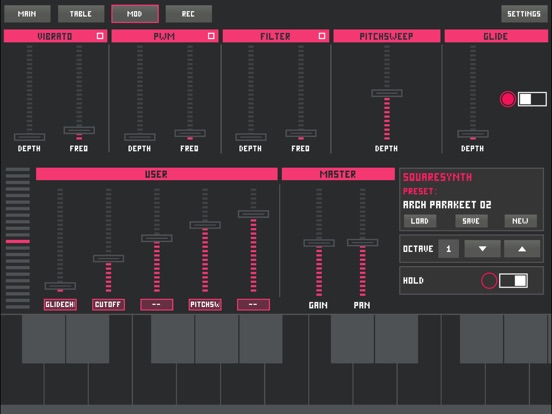This screenshot has height=414, width=552.
Task: Click the Vibrato DEPTH slider handle
Action: point(30,137)
